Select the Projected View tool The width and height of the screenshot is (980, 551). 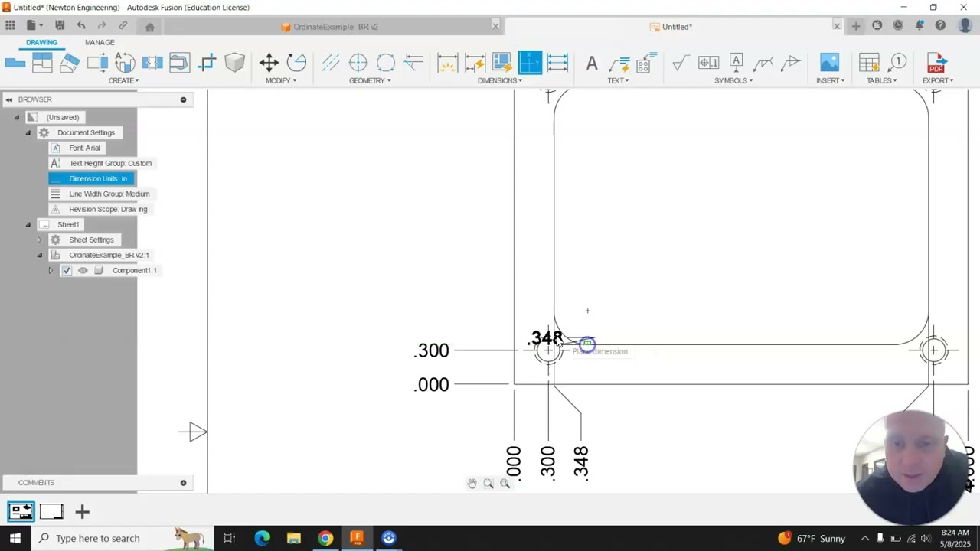(43, 63)
